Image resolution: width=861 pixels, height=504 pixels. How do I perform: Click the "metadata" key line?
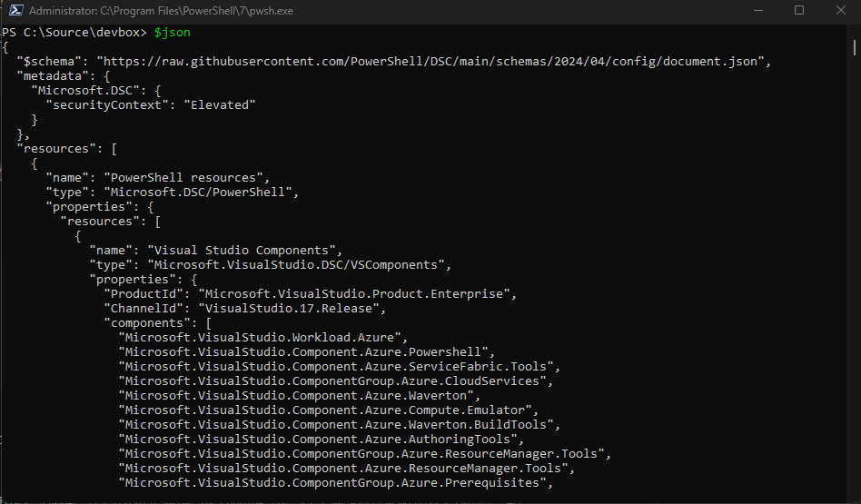click(64, 75)
